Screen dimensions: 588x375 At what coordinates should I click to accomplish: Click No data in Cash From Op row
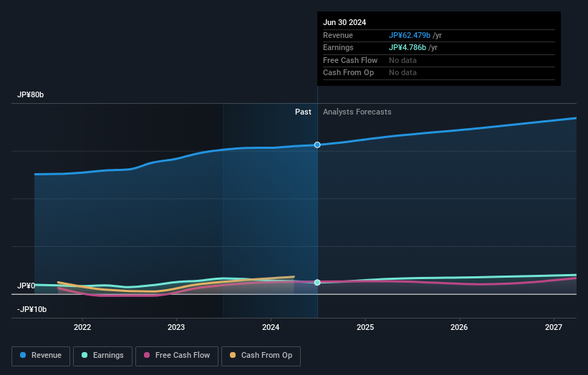point(403,73)
